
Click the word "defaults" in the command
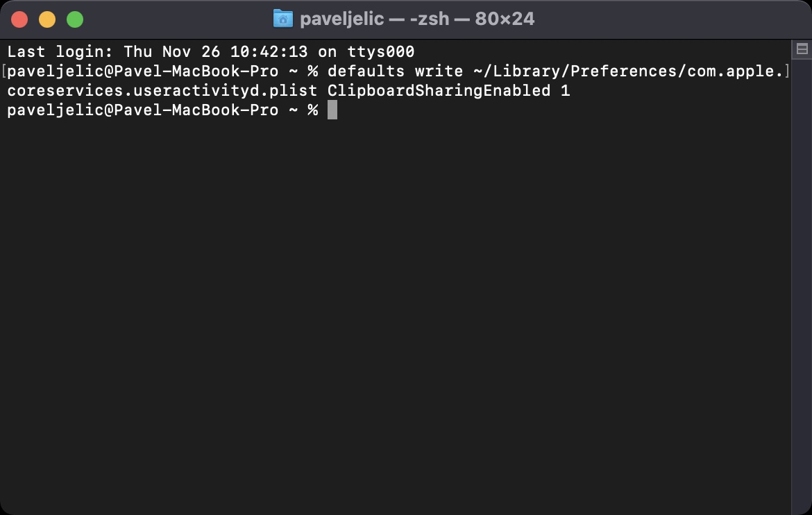366,71
